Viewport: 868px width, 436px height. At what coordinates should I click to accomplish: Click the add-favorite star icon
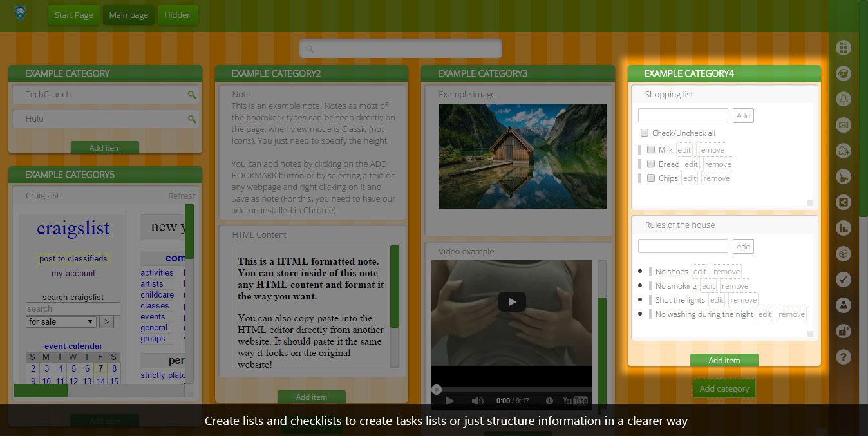click(x=843, y=151)
